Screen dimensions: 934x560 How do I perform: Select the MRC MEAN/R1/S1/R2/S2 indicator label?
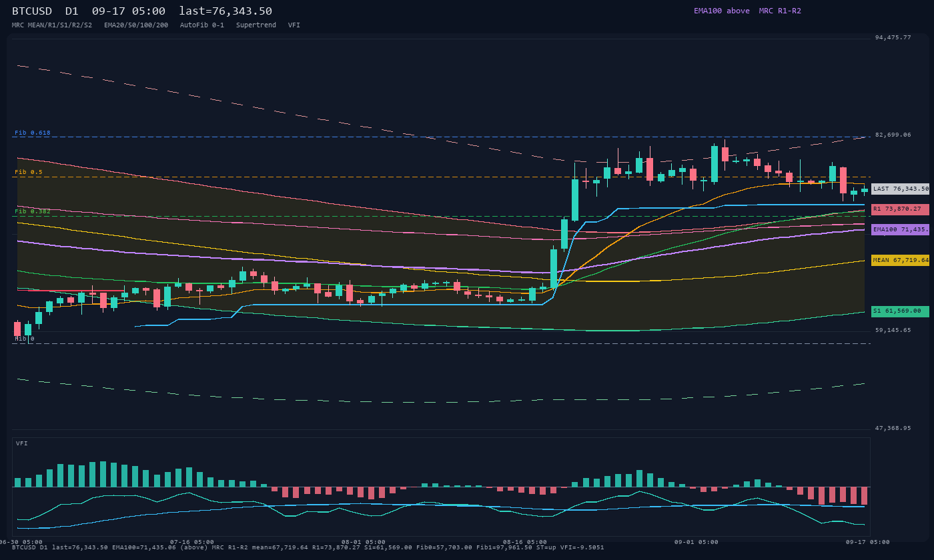coord(52,25)
